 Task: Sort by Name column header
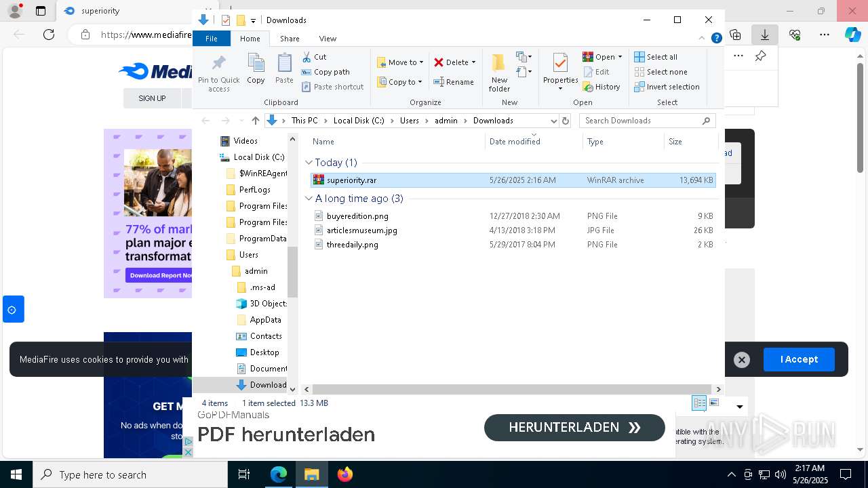tap(396, 142)
